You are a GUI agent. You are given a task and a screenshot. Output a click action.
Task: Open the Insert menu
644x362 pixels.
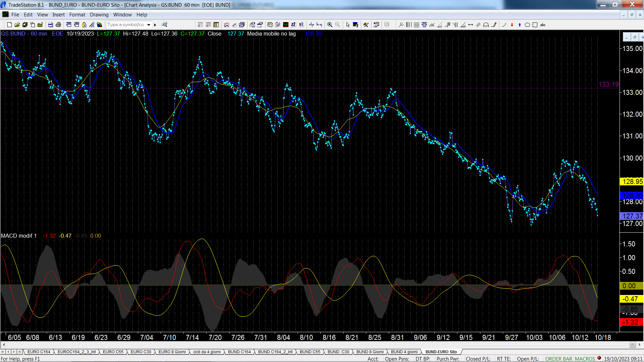(58, 15)
